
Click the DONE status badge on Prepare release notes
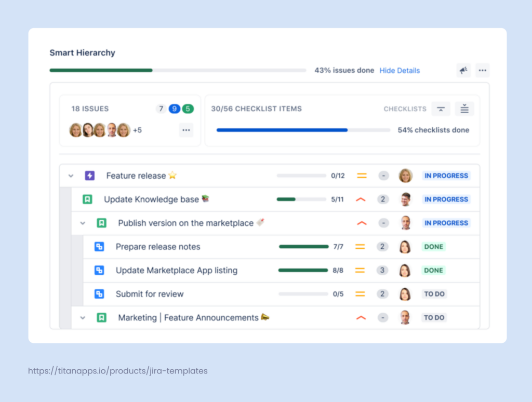tap(433, 247)
